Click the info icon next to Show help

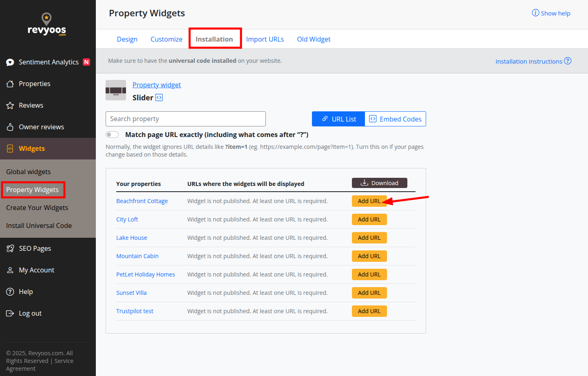point(535,13)
